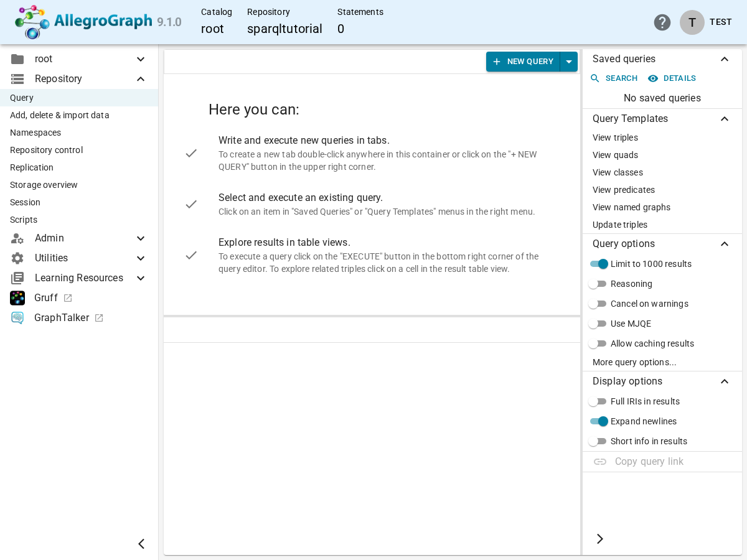747x560 pixels.
Task: Click the Copy query link icon
Action: coord(600,462)
